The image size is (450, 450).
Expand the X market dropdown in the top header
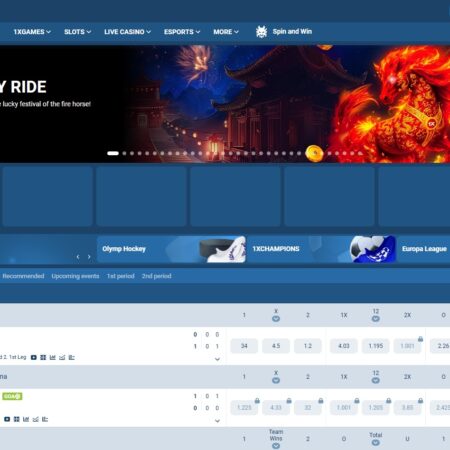click(276, 319)
